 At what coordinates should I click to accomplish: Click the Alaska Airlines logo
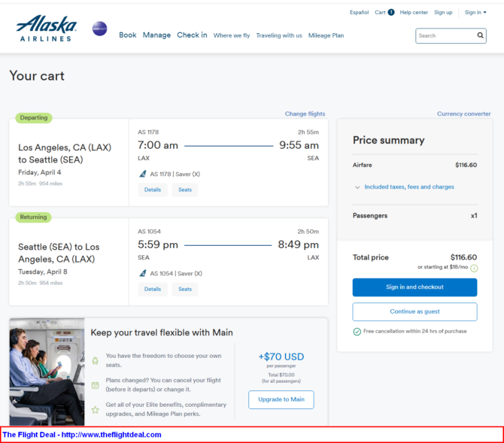[47, 29]
